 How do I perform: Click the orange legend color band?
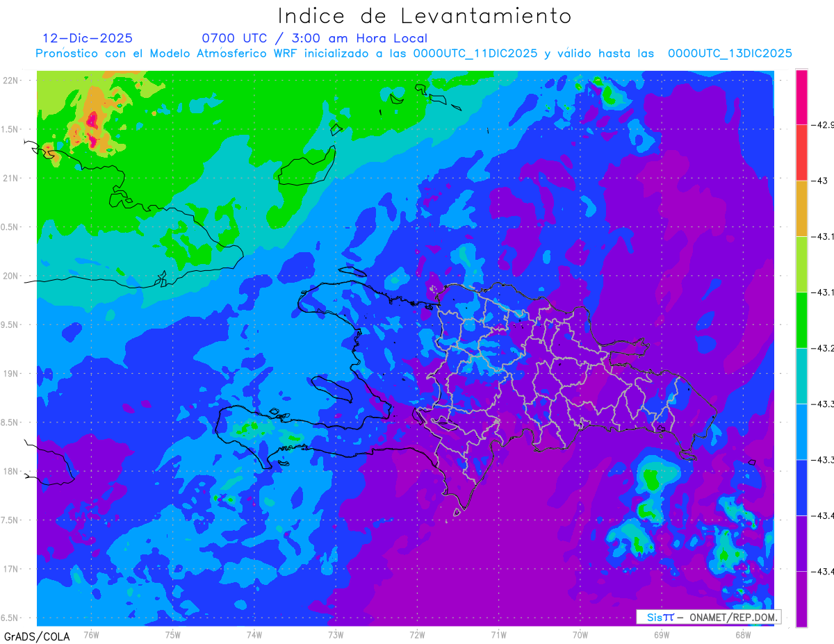[x=801, y=208]
